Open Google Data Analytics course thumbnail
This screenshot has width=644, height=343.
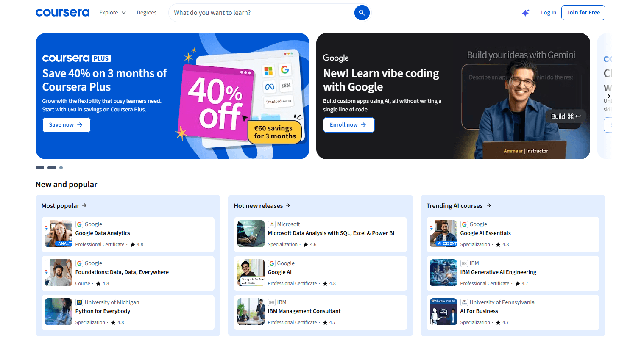click(59, 234)
